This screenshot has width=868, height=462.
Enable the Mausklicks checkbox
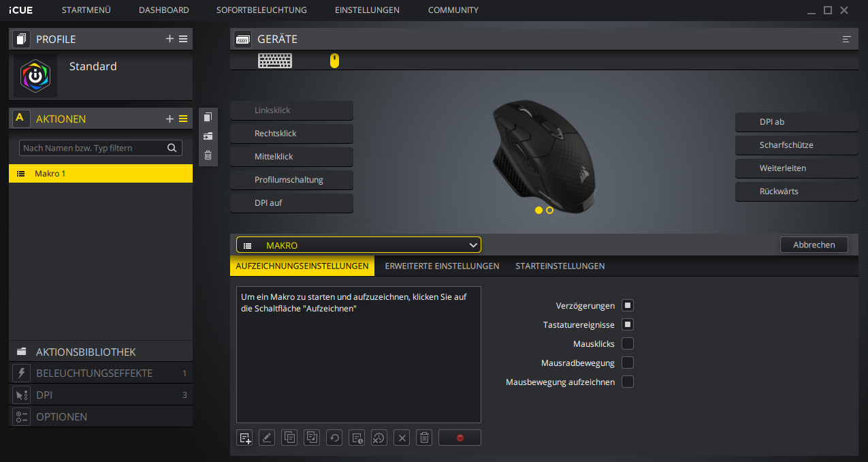coord(628,343)
